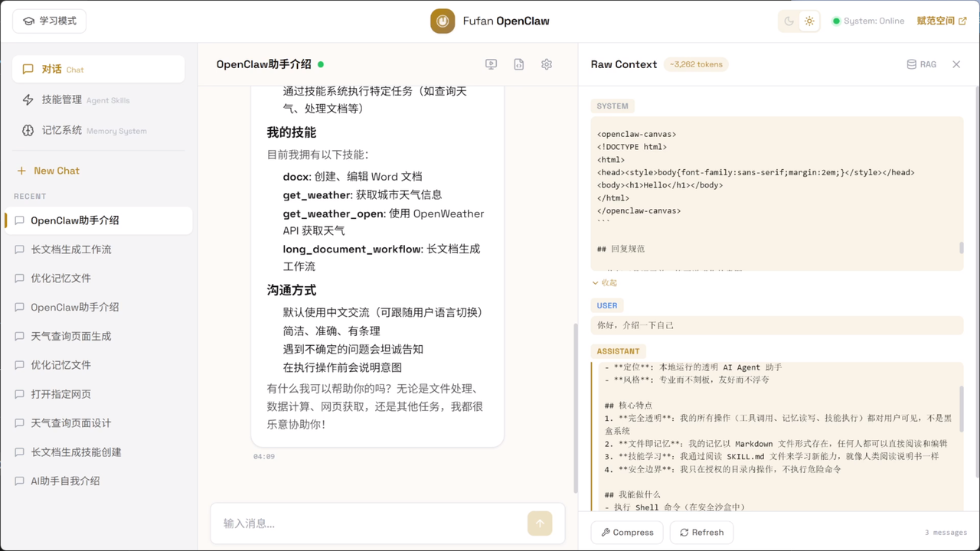Open the 打开指定网页 recent chat

pyautogui.click(x=98, y=394)
